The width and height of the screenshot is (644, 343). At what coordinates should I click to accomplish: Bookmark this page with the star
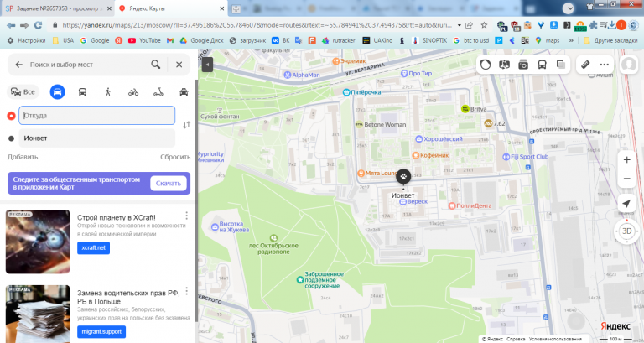coord(484,25)
